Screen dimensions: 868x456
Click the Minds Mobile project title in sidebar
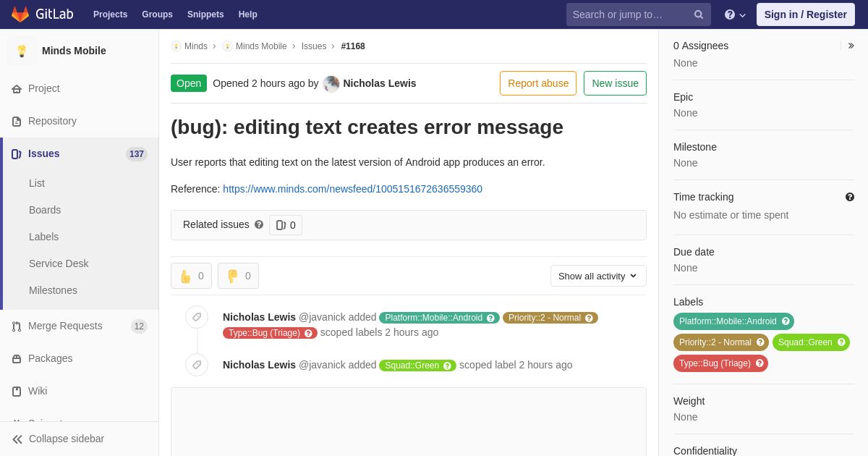point(74,51)
